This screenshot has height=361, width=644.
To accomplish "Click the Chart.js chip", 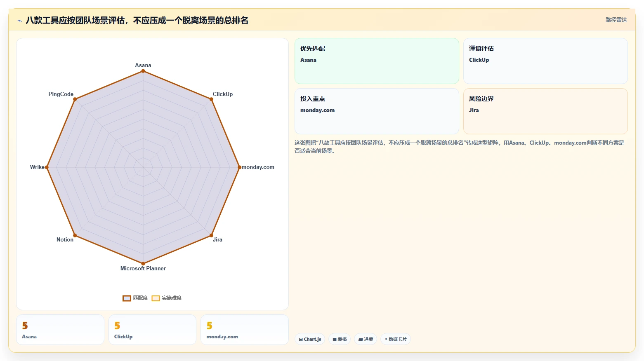I will tap(310, 339).
